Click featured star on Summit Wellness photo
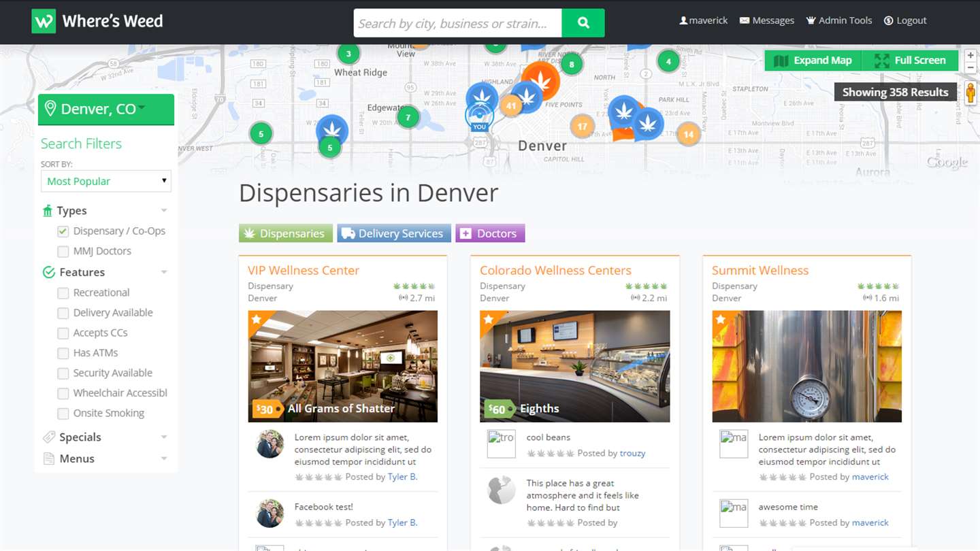 721,319
